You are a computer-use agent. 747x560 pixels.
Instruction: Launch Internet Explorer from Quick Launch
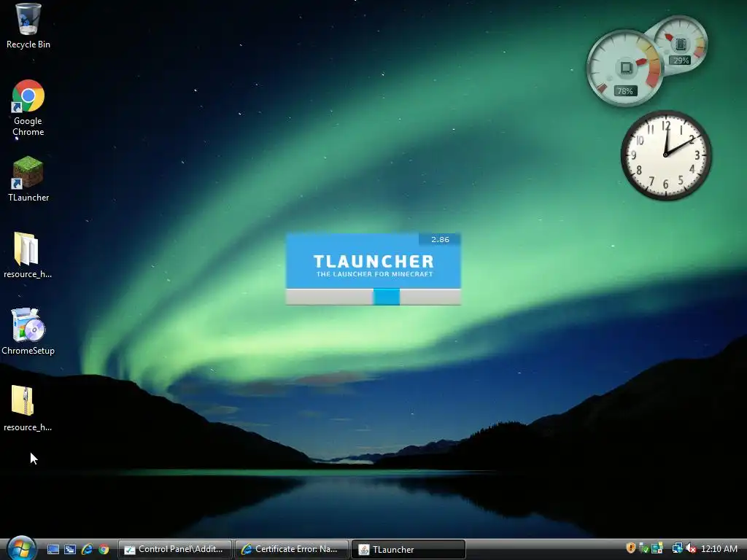tap(87, 550)
